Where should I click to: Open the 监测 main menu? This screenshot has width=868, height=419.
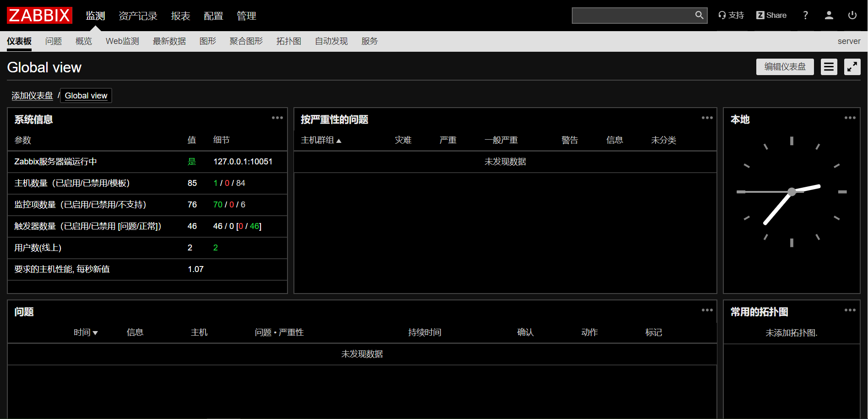[x=96, y=16]
